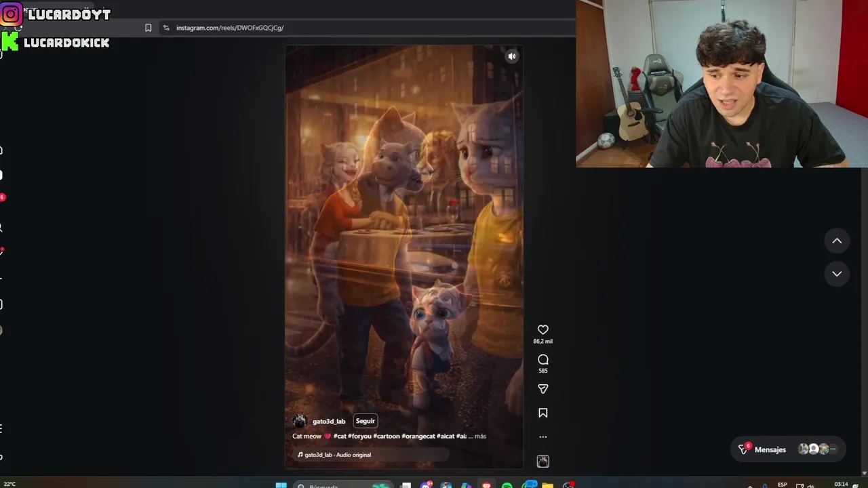Click the avatar group beside Mensajes
This screenshot has height=488, width=868.
point(817,449)
